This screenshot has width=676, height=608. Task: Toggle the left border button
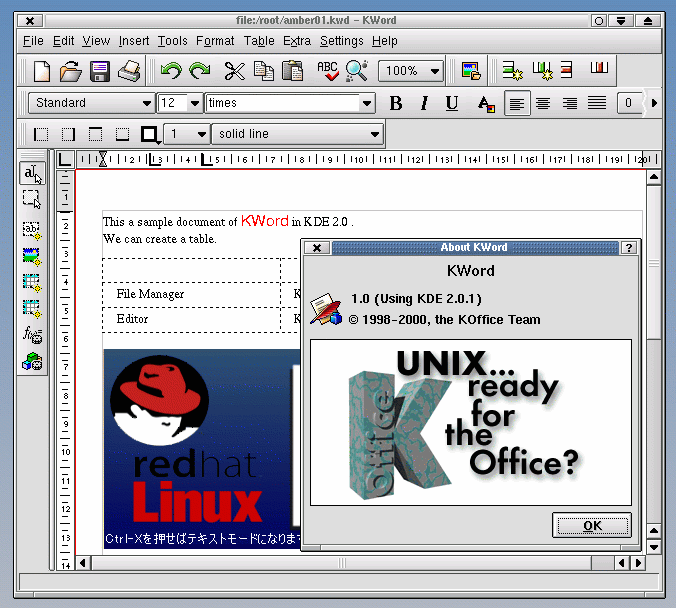(41, 135)
